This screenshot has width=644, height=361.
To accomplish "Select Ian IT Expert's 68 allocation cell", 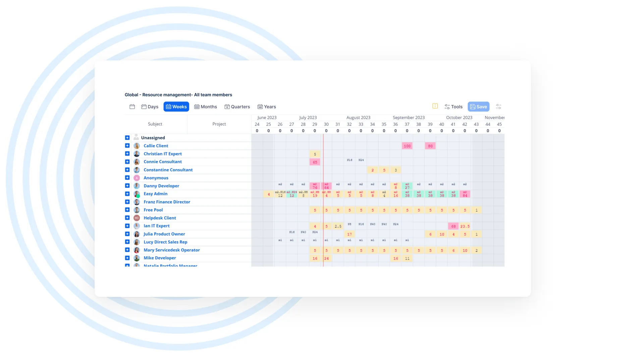I will pos(453,226).
